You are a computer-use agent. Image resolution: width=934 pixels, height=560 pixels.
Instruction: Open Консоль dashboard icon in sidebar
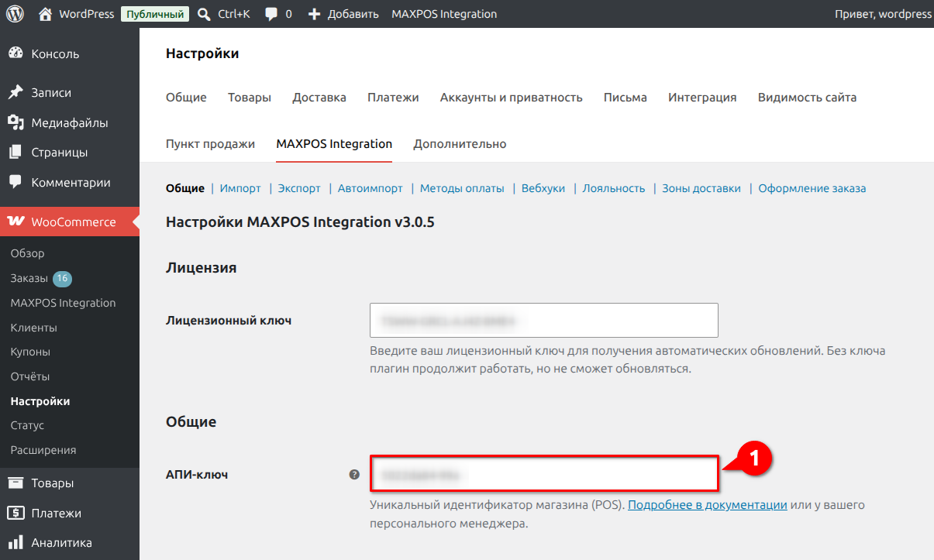pos(15,53)
